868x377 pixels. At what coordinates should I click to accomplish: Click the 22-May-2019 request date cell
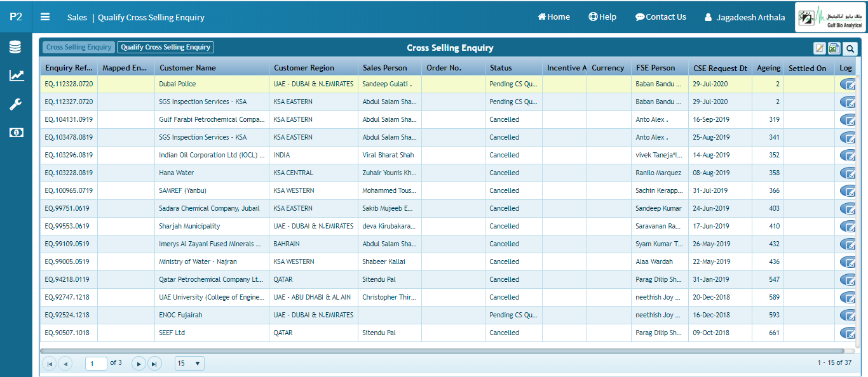click(720, 261)
